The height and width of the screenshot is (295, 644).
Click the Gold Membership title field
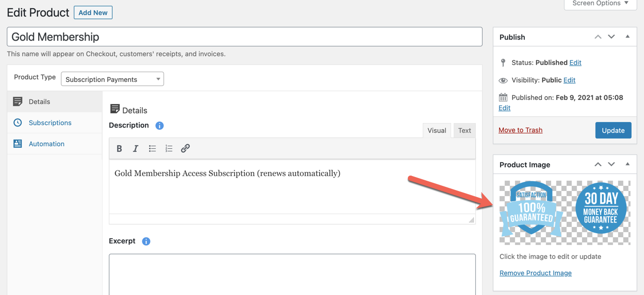[244, 37]
